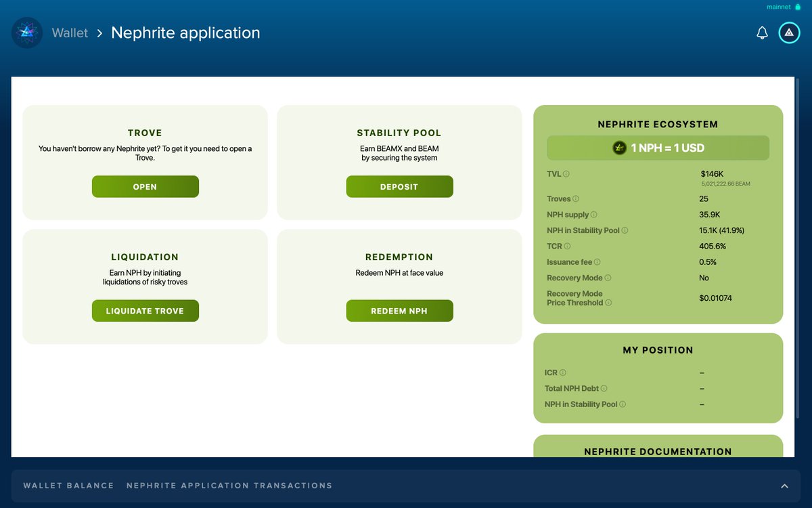Click the Nephrite application breadcrumb title
812x508 pixels.
185,33
